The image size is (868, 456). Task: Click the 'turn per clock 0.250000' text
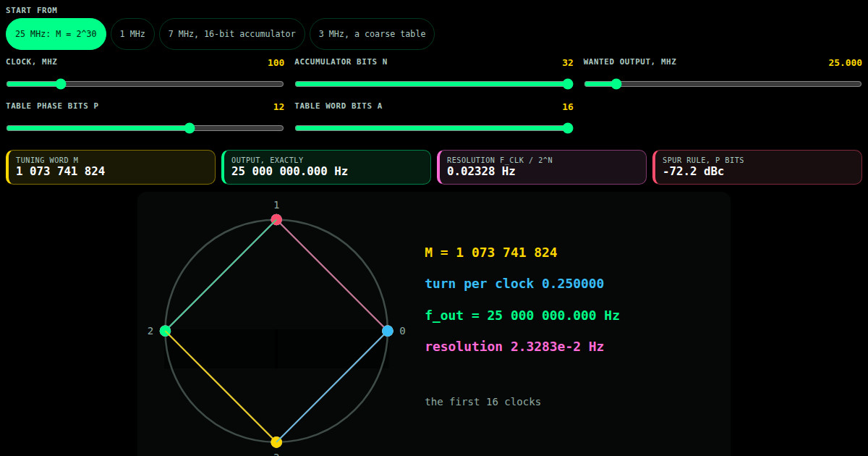[514, 284]
